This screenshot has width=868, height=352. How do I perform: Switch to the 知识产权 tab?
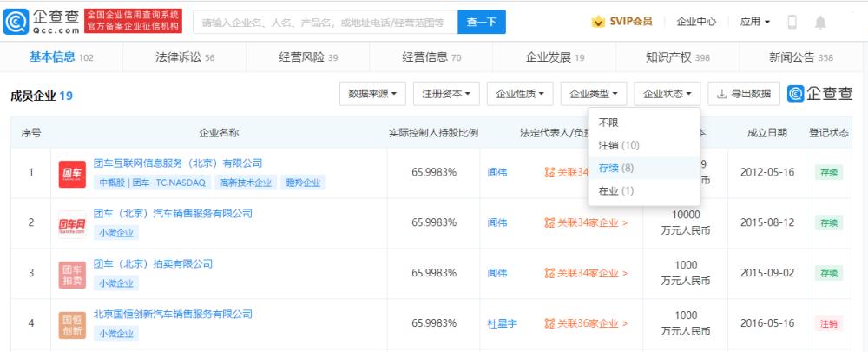pyautogui.click(x=678, y=57)
